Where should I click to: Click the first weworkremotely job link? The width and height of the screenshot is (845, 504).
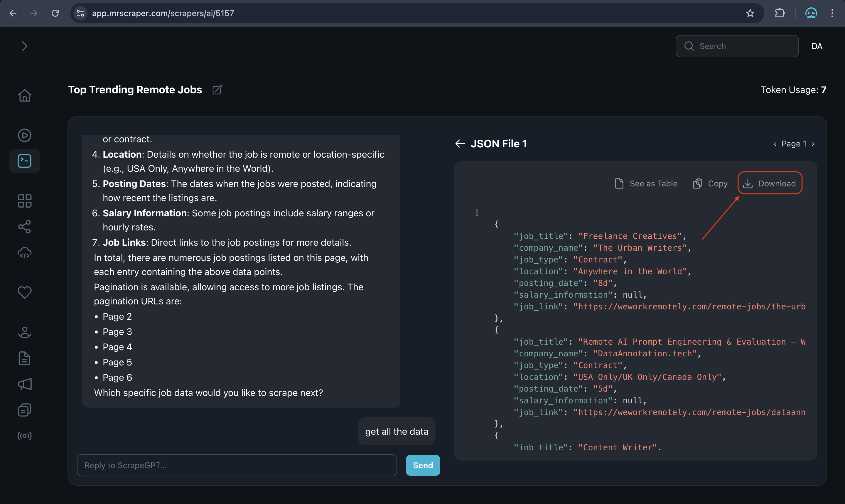coord(689,307)
